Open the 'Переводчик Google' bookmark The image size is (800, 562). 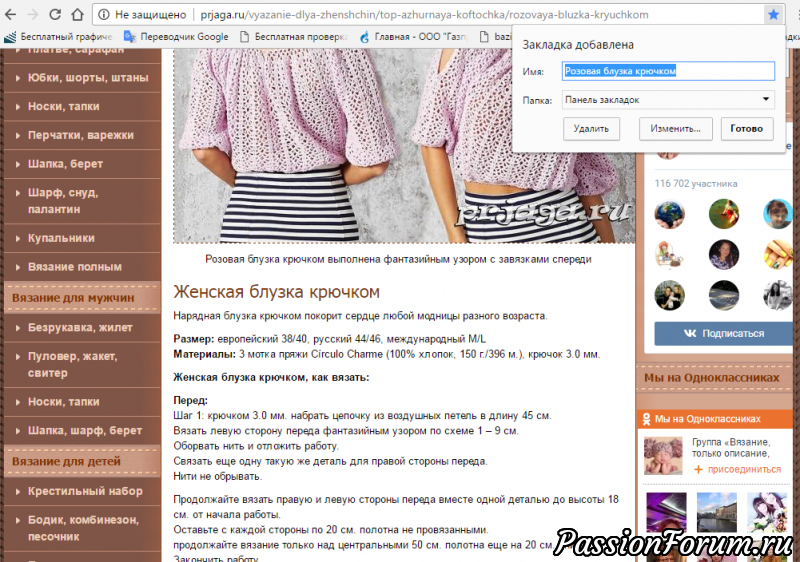pos(176,37)
